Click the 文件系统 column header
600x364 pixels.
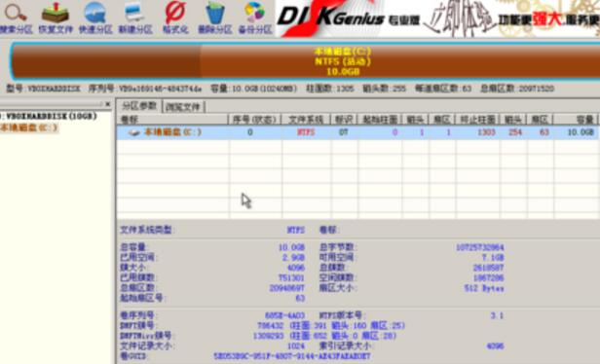(306, 120)
